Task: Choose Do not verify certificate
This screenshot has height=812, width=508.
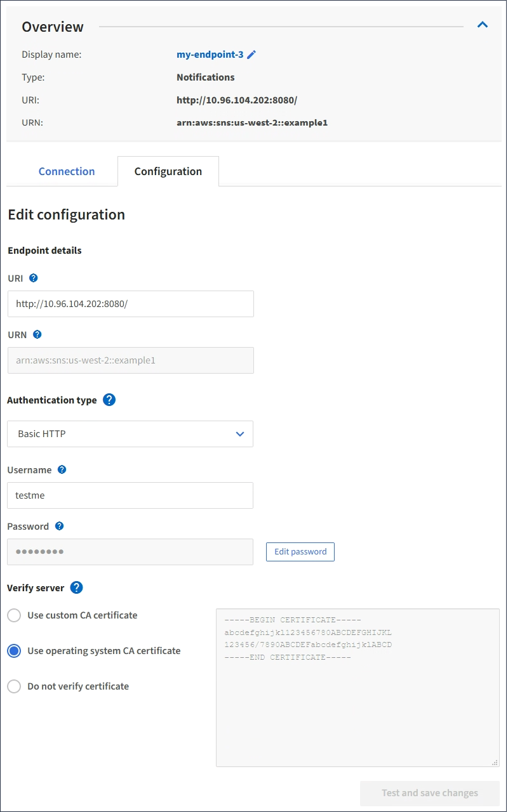Action: coord(14,686)
